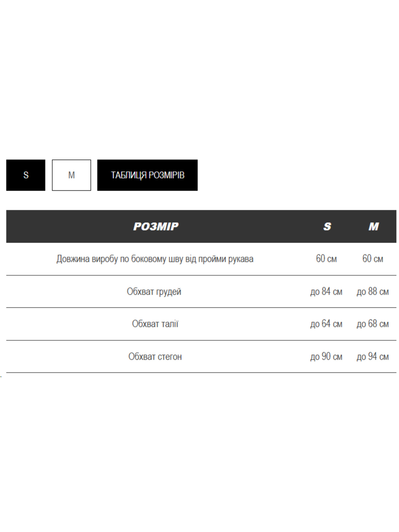Select the Обхват грудей row label

(x=154, y=292)
